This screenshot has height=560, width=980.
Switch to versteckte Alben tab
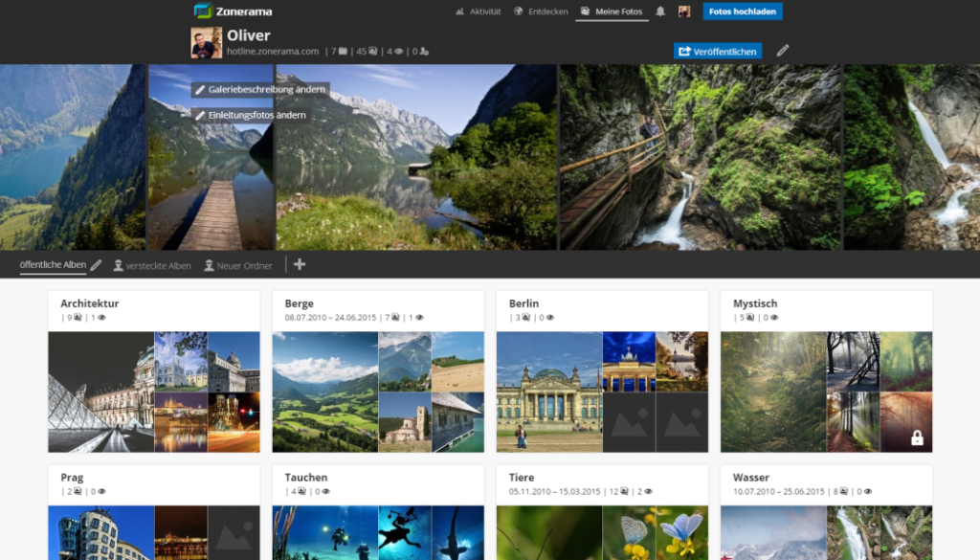click(x=152, y=265)
